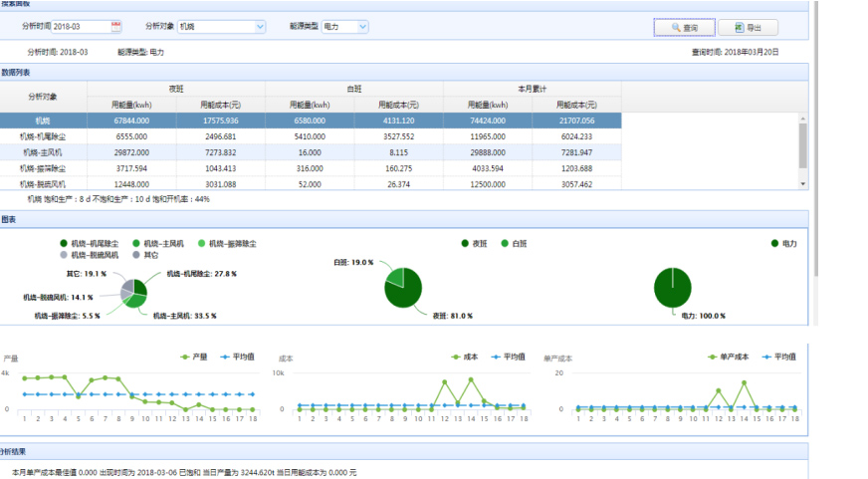Click the 查询 search button
868x479 pixels.
point(684,28)
